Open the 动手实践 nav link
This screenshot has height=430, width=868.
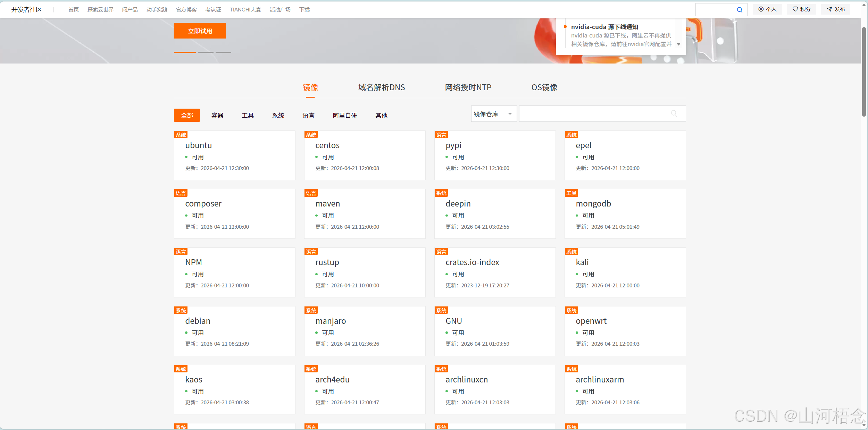pos(157,10)
